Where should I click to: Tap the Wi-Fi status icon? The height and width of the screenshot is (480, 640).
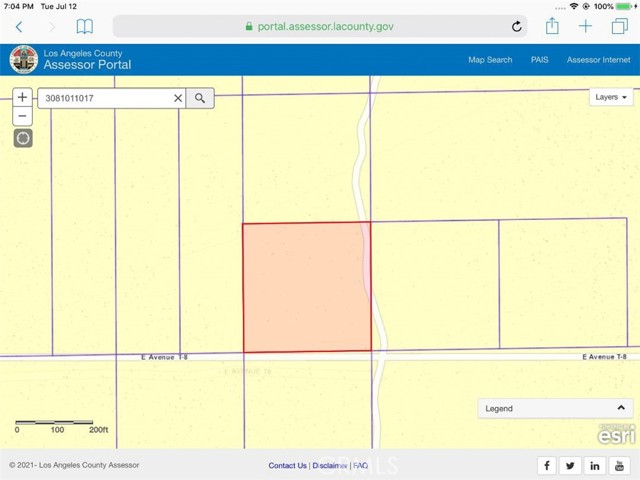click(574, 6)
